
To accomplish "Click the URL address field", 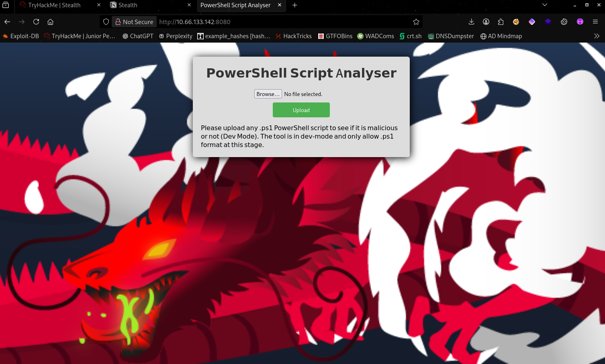I will (281, 22).
